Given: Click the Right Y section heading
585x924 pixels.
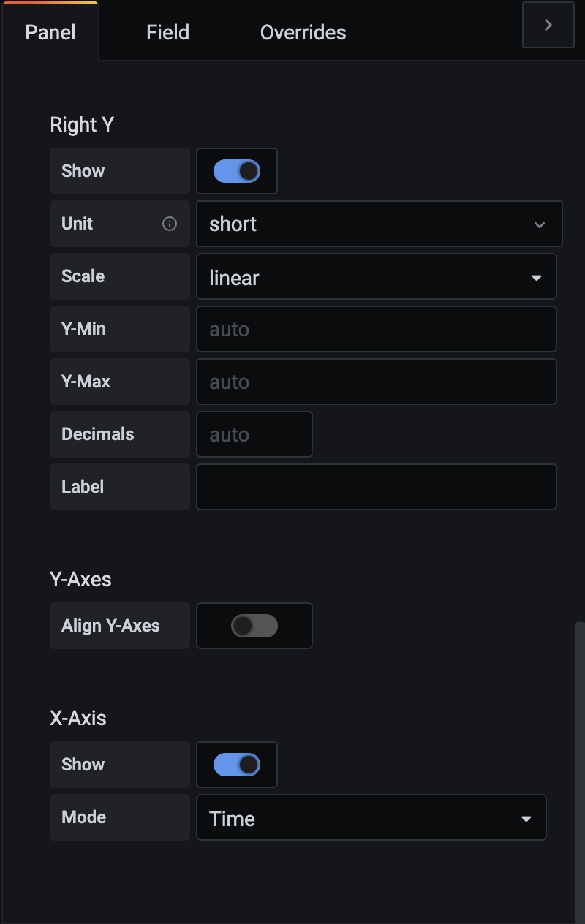Looking at the screenshot, I should [x=81, y=124].
